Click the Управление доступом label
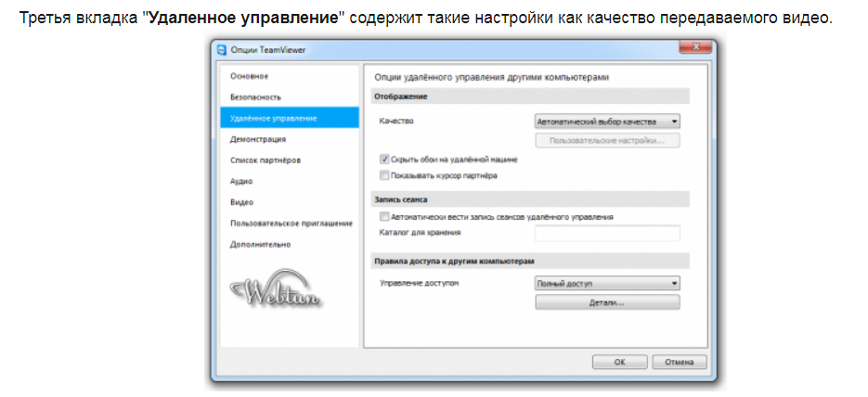Viewport: 868px width, 397px height. (420, 283)
